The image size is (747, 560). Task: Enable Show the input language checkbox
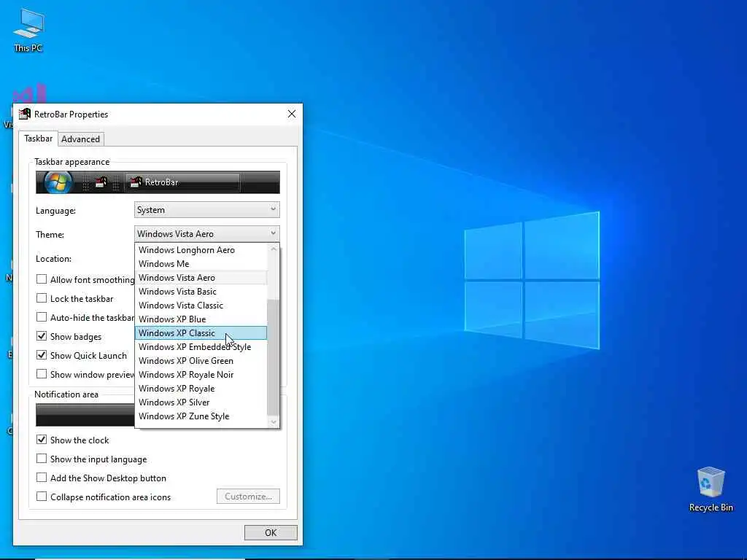tap(42, 459)
